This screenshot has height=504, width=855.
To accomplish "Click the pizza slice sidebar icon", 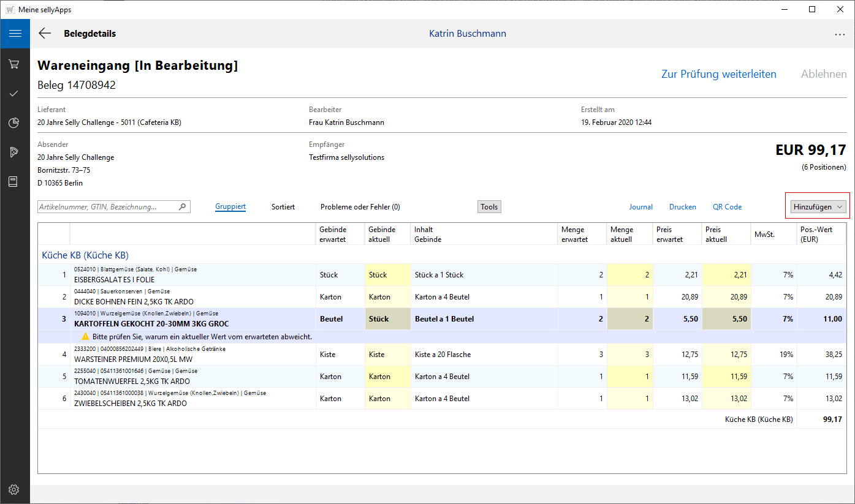I will pyautogui.click(x=15, y=152).
